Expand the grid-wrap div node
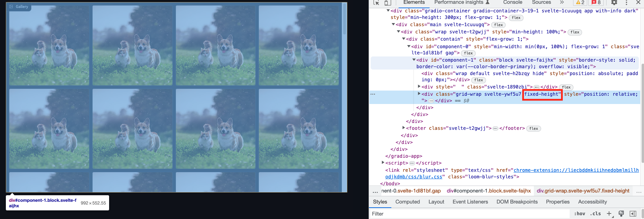644x219 pixels. click(419, 94)
